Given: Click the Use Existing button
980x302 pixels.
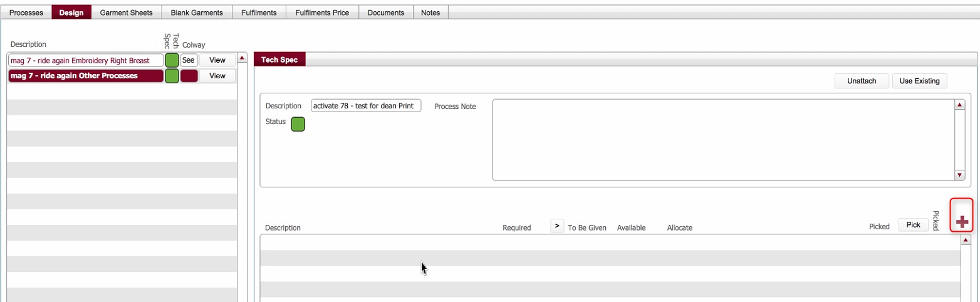Looking at the screenshot, I should click(919, 81).
